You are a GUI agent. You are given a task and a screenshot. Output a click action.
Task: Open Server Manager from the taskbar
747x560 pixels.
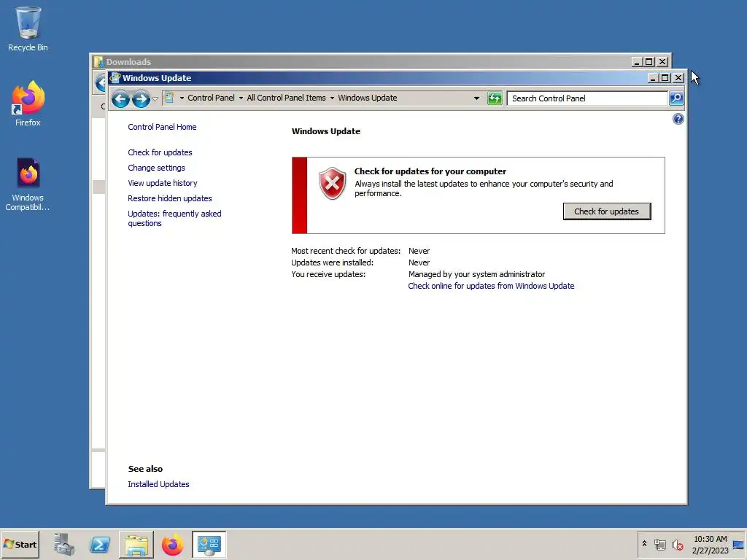click(64, 544)
